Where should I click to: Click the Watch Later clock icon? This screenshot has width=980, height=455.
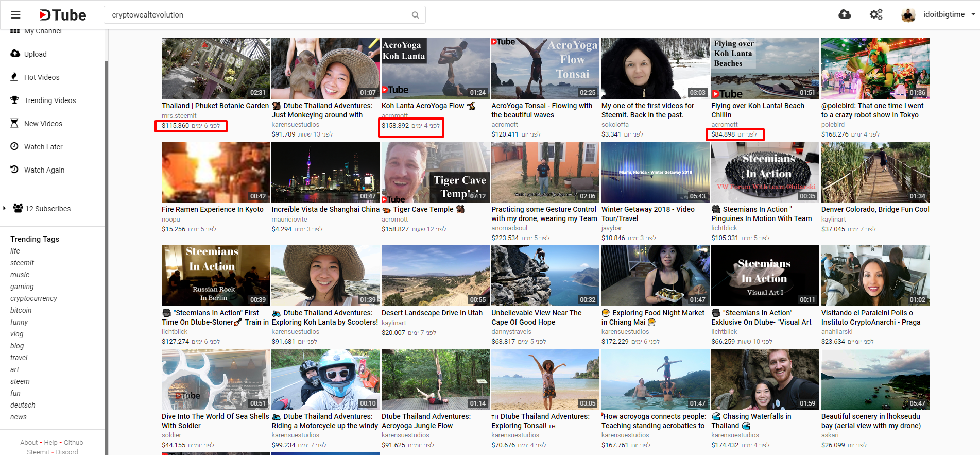(14, 146)
